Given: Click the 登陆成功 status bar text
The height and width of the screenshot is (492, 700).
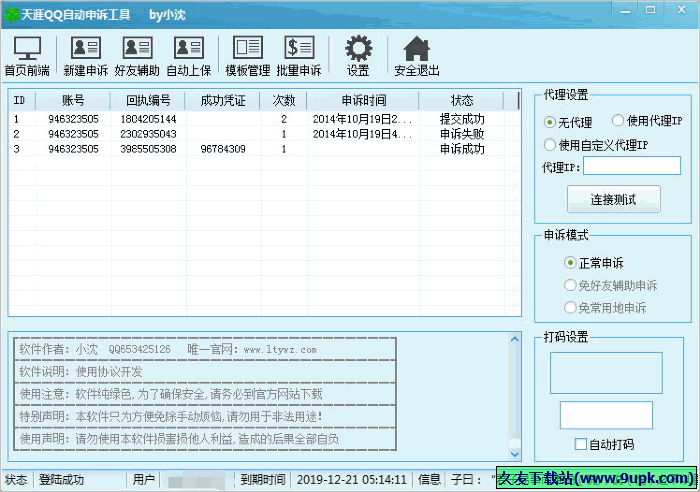Looking at the screenshot, I should coord(61,480).
